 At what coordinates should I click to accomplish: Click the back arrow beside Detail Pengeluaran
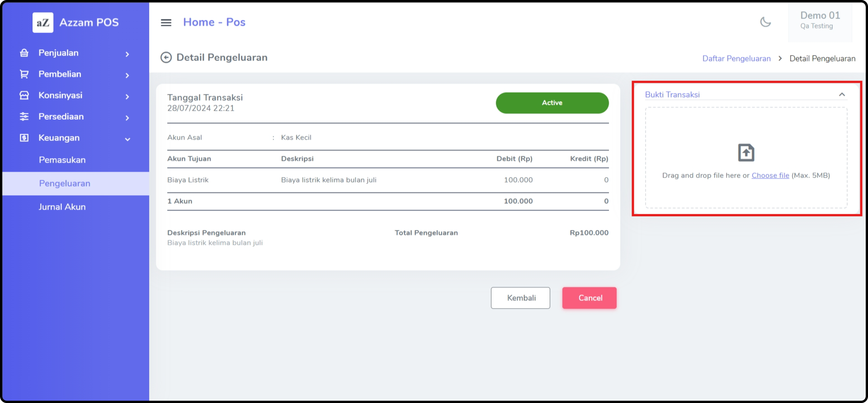166,58
